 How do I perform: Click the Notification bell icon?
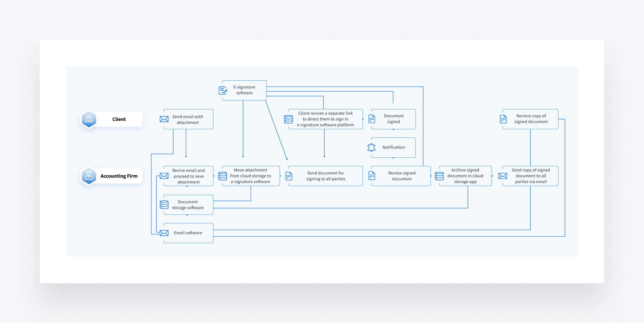[x=371, y=147]
